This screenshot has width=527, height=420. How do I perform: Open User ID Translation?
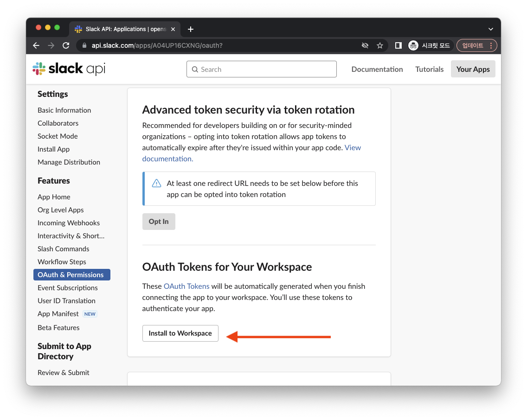click(66, 301)
